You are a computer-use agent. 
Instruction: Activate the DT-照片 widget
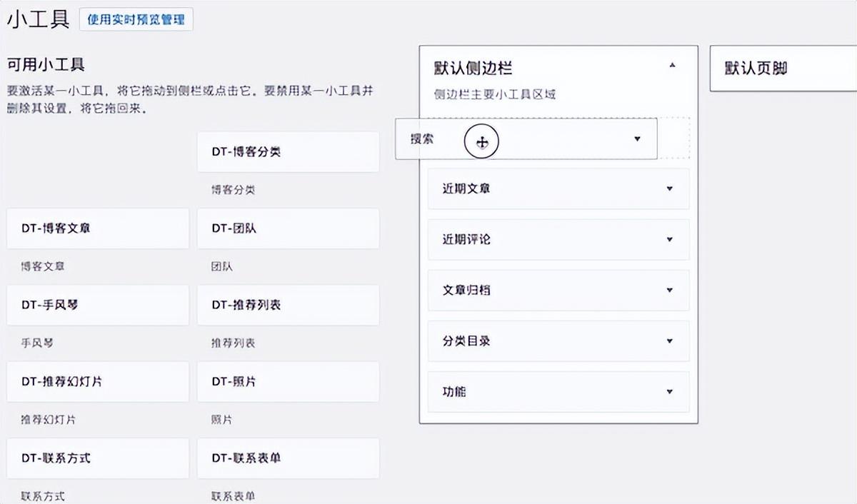[x=288, y=381]
